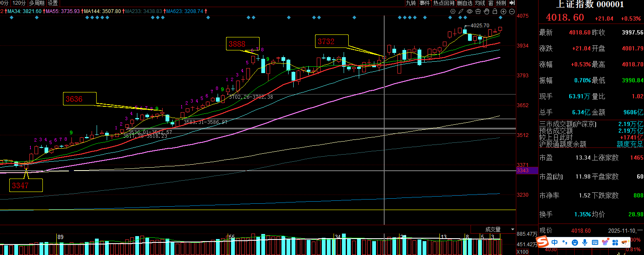Select the hand pan tool icon

tap(486, 11)
